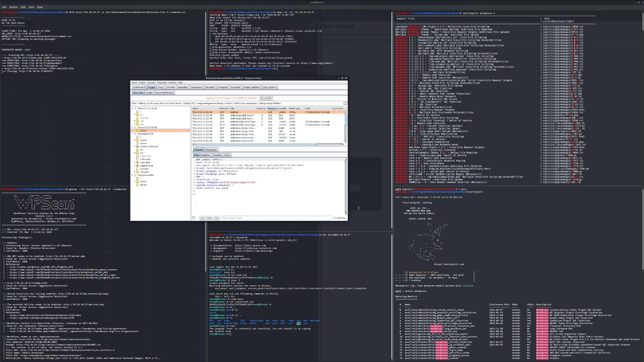Click the request table horizontal scrollbar

[x=268, y=145]
